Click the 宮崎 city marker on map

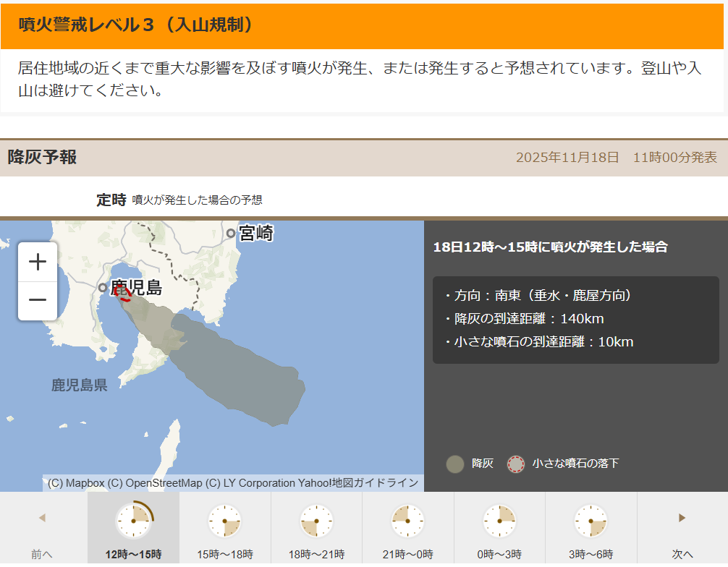click(x=231, y=233)
